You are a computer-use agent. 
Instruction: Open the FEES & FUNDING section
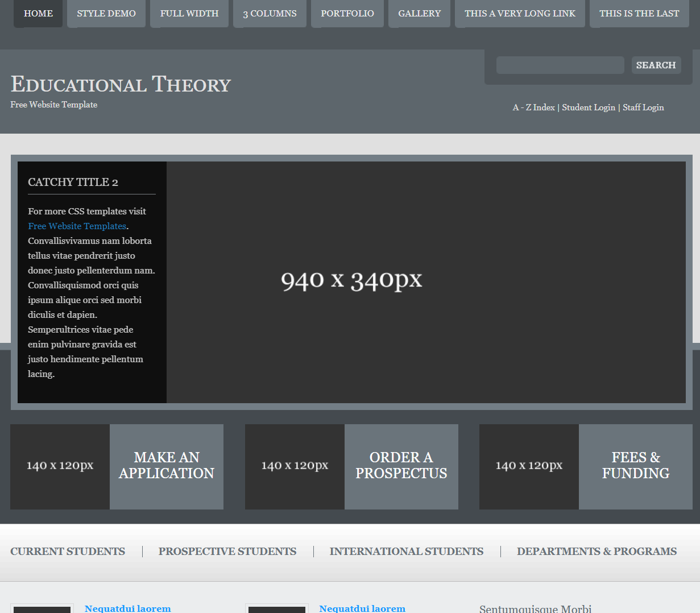(635, 466)
